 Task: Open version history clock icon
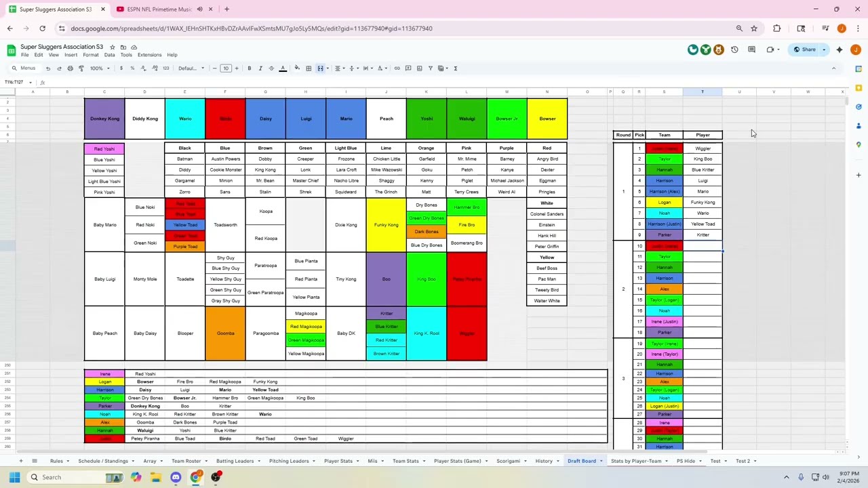click(734, 49)
